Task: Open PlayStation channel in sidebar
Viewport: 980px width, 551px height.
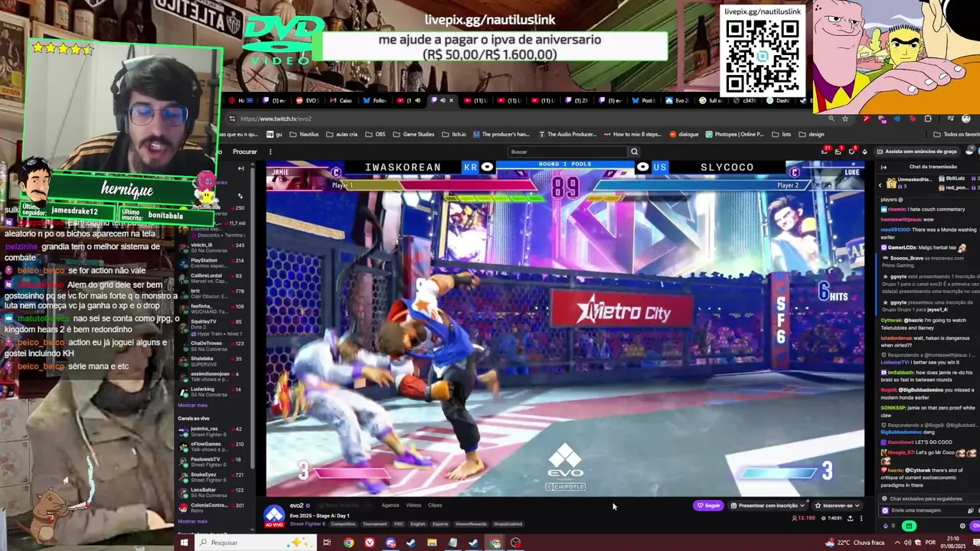Action: coord(211,262)
